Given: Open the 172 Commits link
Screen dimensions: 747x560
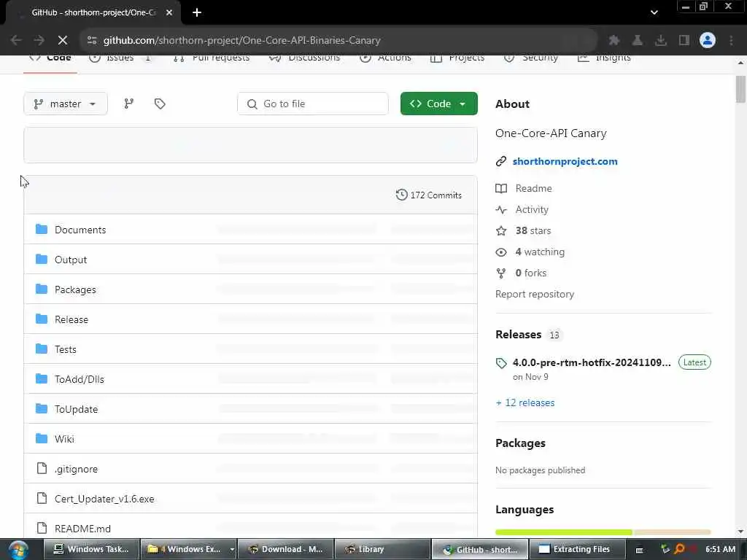Looking at the screenshot, I should [x=429, y=195].
